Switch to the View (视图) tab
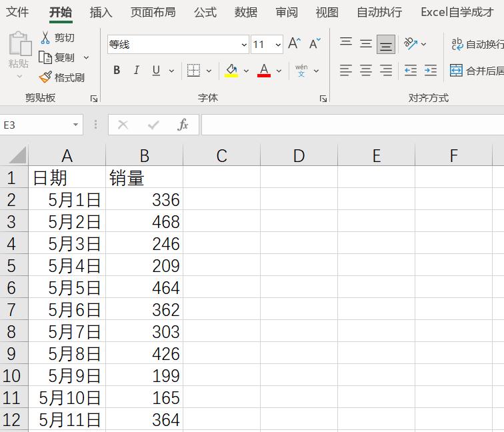The image size is (504, 432). (x=327, y=12)
